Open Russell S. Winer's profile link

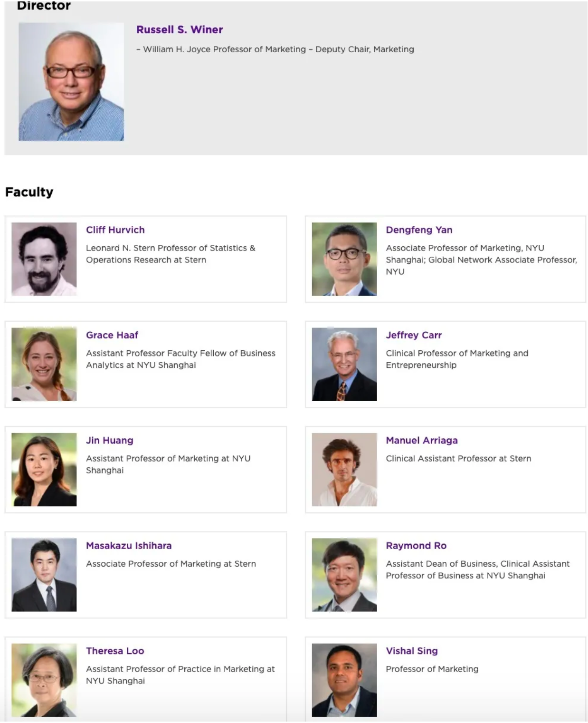[179, 29]
